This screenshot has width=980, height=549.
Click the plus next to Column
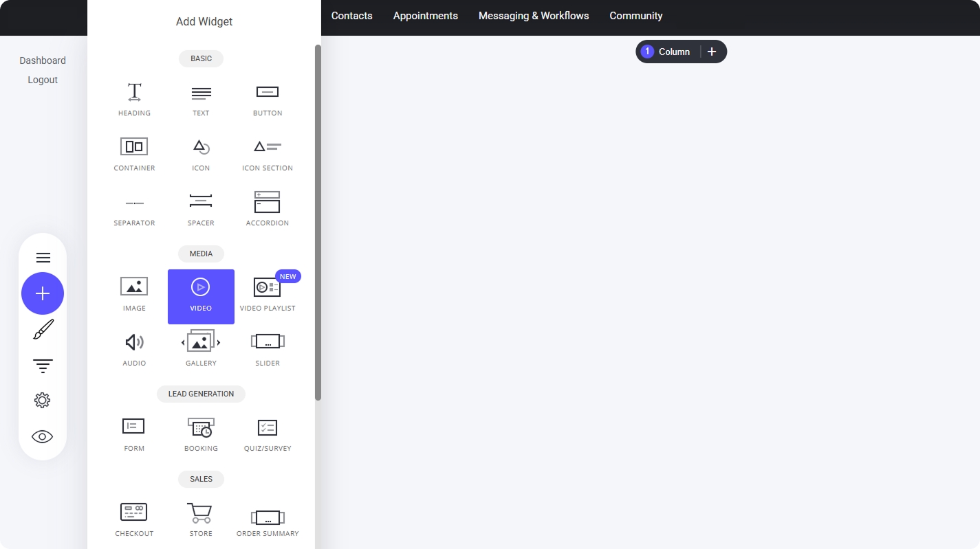click(712, 52)
